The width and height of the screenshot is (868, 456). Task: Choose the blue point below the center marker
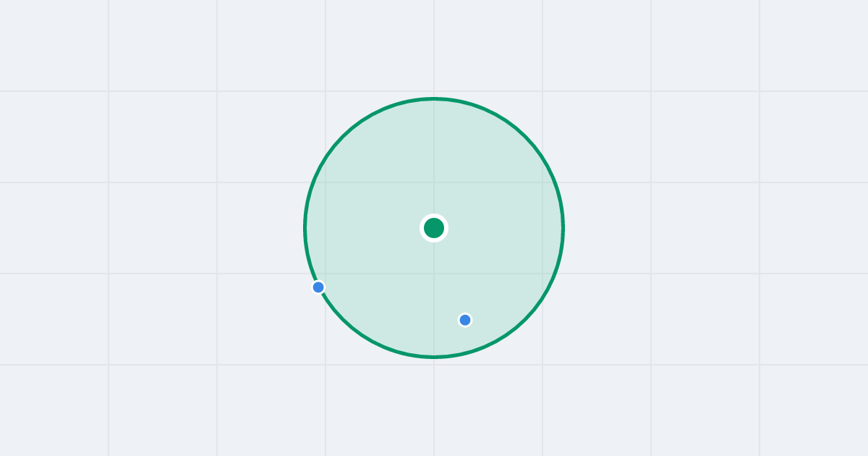coord(465,320)
